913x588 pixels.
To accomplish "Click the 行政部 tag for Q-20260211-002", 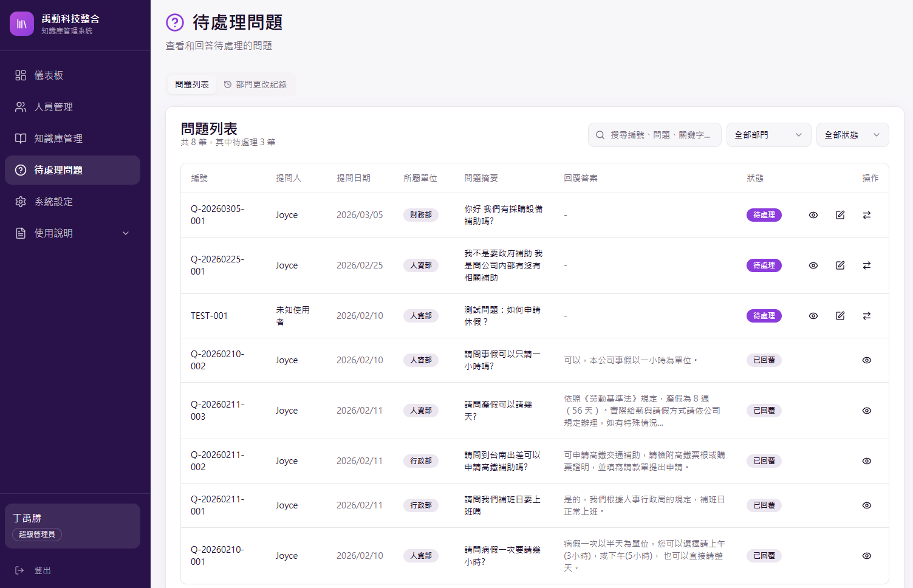I will point(420,461).
